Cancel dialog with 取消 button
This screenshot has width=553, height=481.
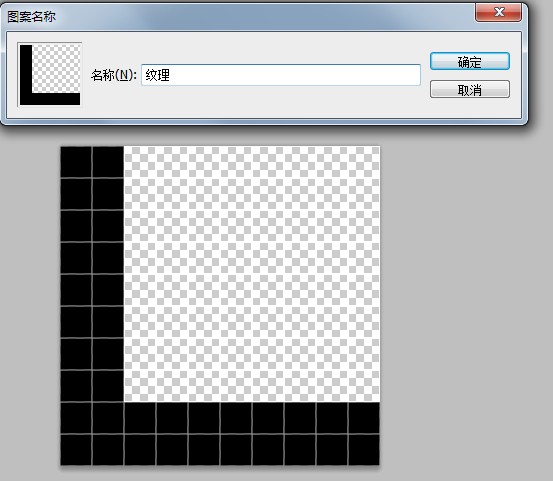point(469,89)
